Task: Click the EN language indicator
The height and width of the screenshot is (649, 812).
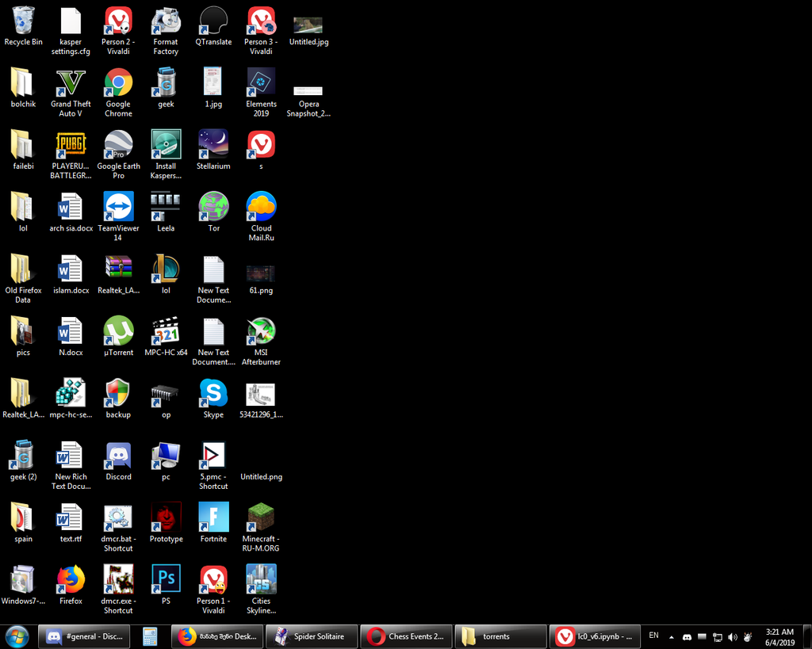Action: coord(653,636)
